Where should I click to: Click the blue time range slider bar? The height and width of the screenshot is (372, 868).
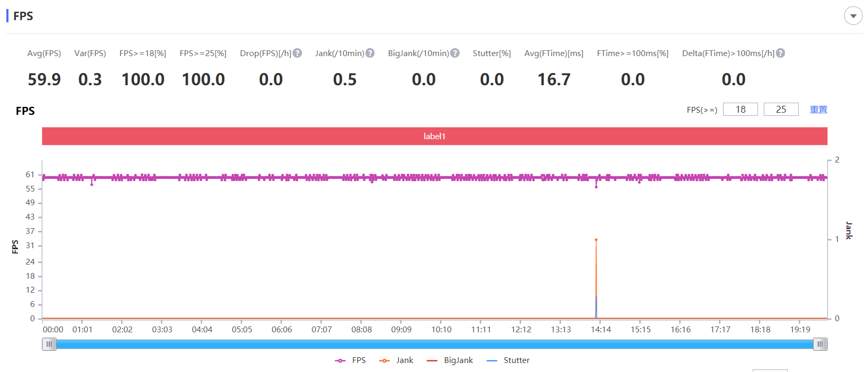tap(434, 344)
